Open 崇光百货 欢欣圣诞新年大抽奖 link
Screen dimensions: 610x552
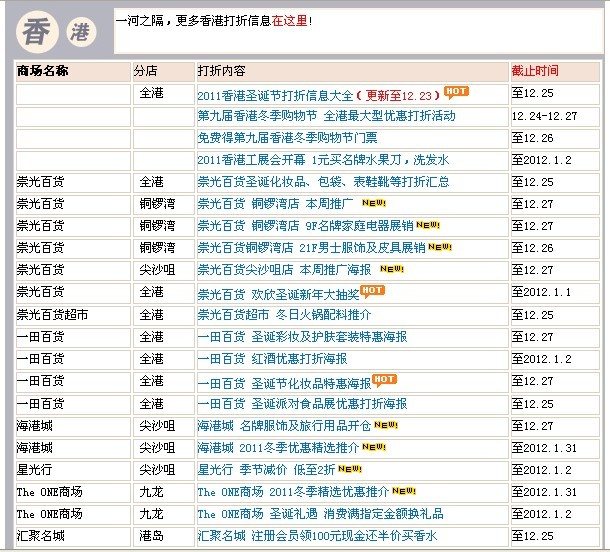tap(278, 295)
